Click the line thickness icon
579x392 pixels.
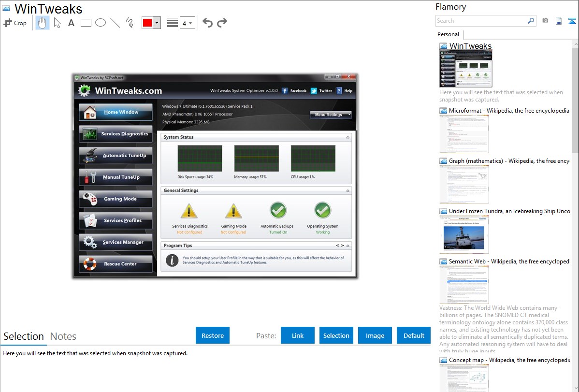[173, 23]
